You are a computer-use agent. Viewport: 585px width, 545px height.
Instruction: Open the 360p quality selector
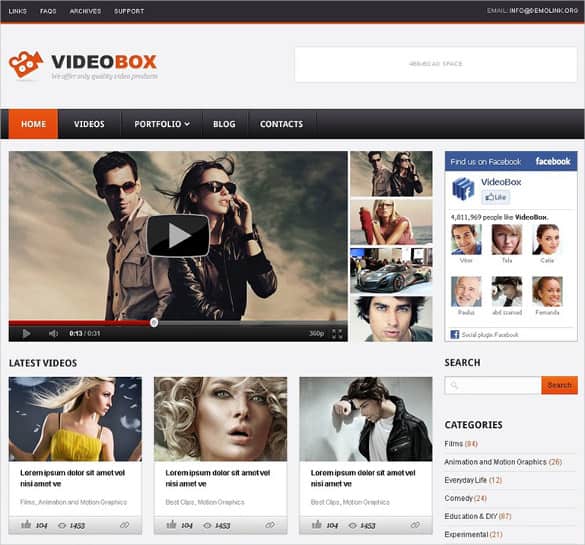click(x=316, y=333)
